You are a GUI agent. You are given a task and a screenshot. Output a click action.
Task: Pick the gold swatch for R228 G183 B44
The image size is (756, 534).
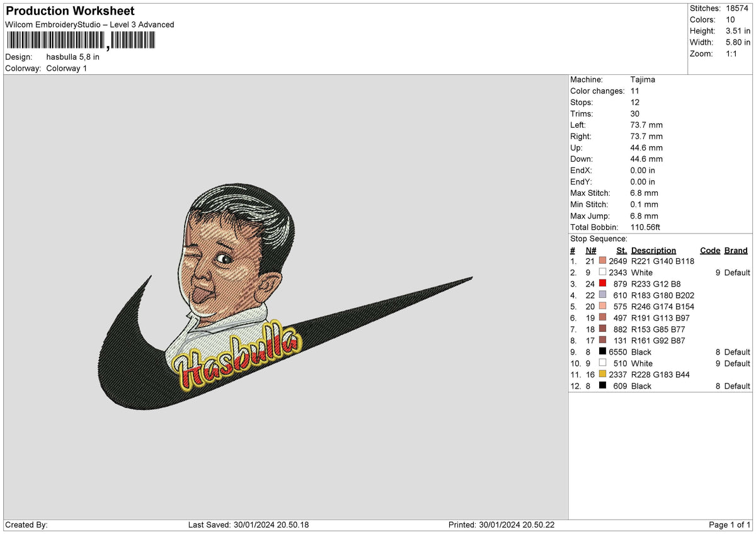(603, 375)
